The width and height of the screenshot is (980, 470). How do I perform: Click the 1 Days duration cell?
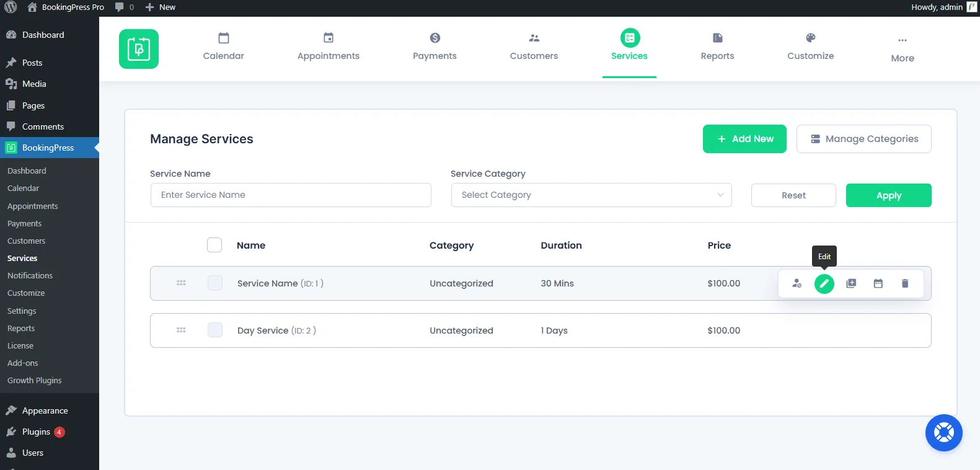coord(554,330)
